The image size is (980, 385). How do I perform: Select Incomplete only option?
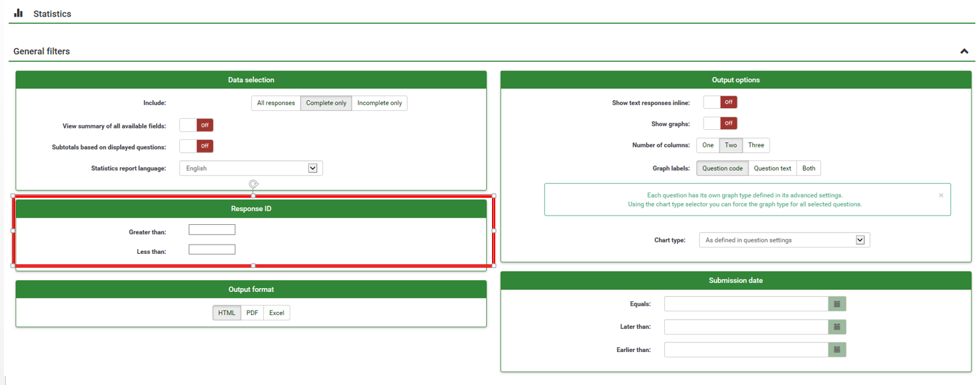coord(379,104)
